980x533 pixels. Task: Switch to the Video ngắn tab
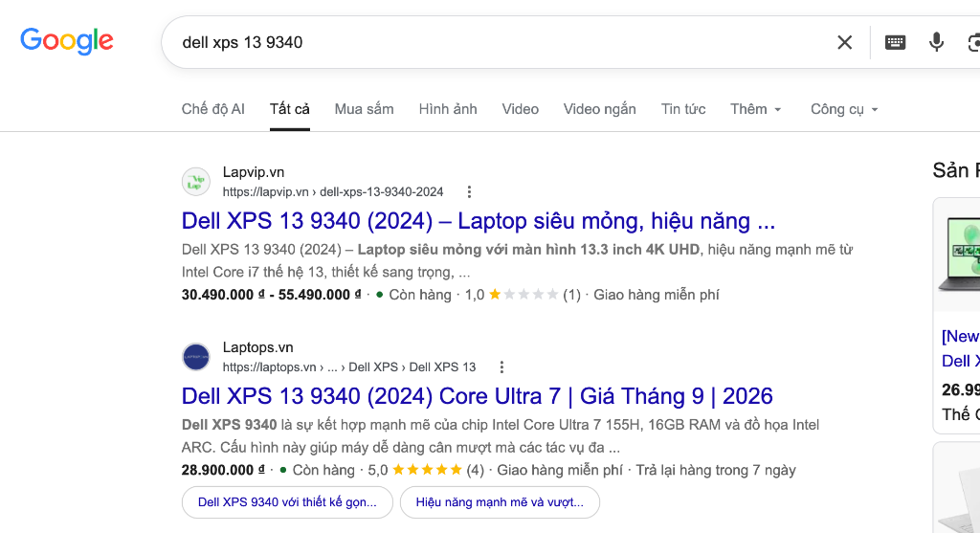pyautogui.click(x=600, y=109)
